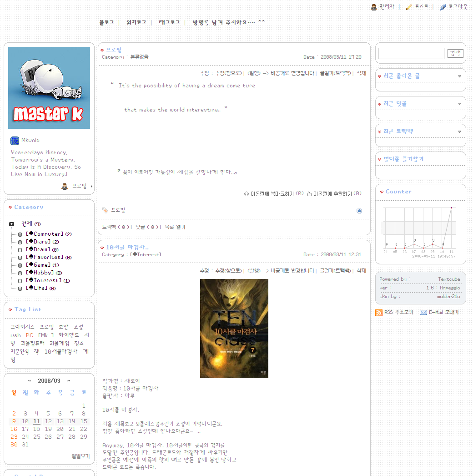Click the Textcube link
Screen dimensions: 473x476
[x=449, y=279]
